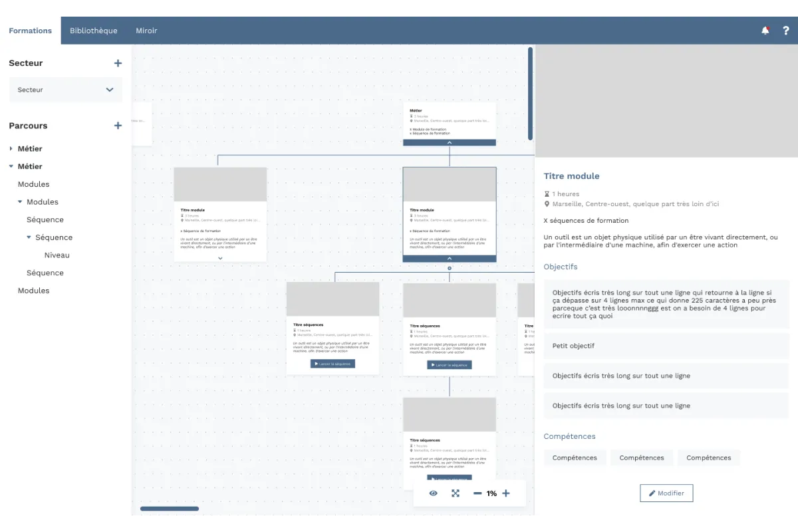
Task: Add a new Parcours with the plus icon
Action: pyautogui.click(x=118, y=125)
